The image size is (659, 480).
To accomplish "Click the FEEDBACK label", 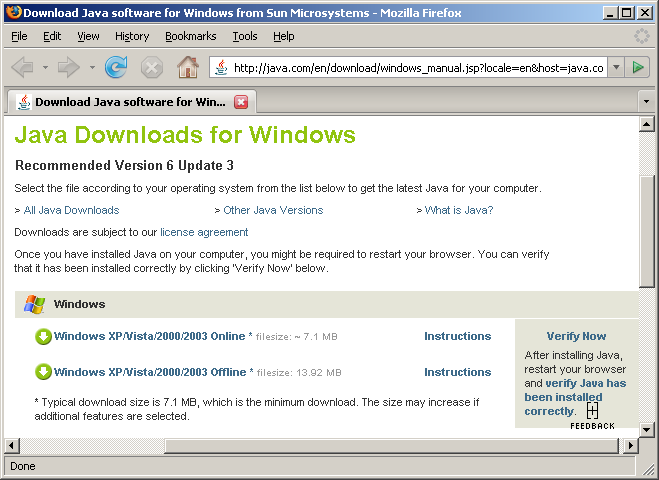I will click(593, 426).
